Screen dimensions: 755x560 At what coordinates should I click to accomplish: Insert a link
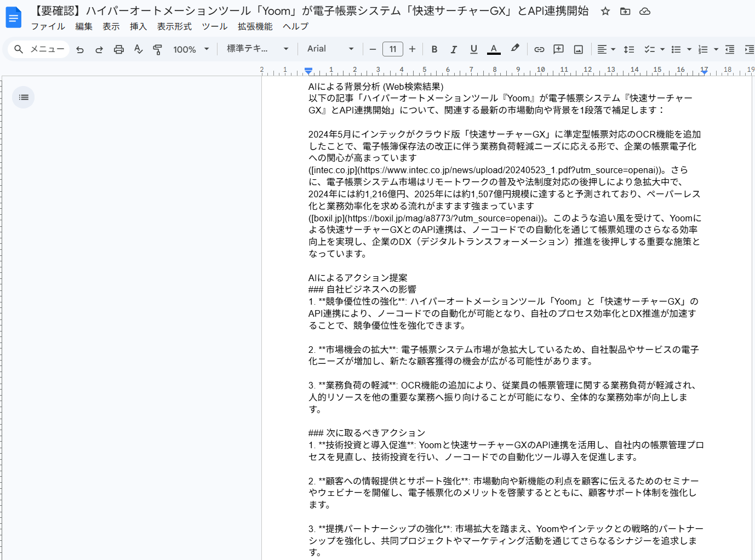point(539,49)
